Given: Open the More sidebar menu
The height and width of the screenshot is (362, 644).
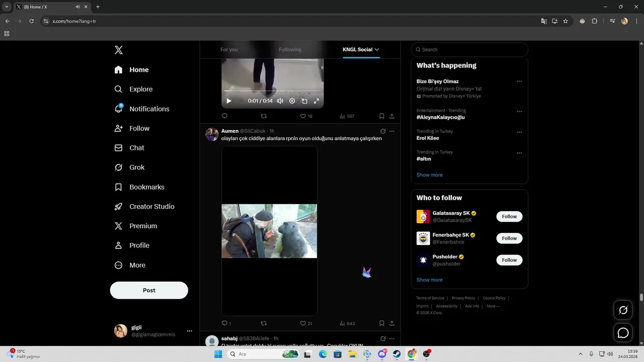Looking at the screenshot, I should click(x=130, y=265).
